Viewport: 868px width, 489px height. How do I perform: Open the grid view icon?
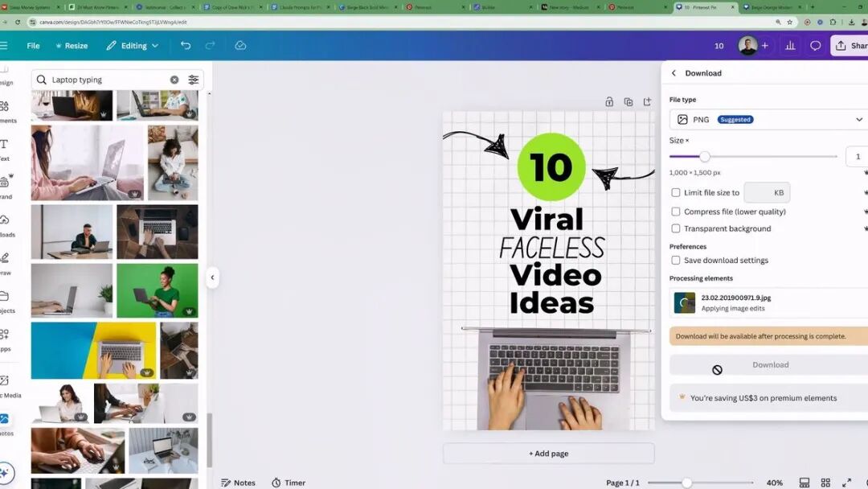825,483
